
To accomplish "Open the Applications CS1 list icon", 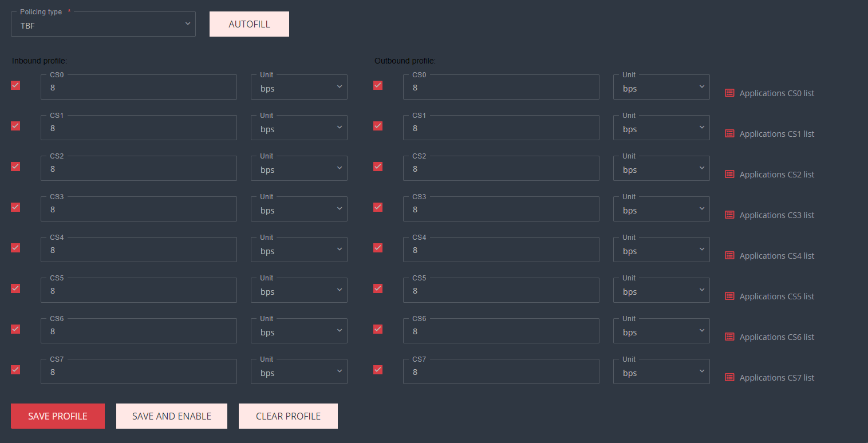I will (729, 133).
